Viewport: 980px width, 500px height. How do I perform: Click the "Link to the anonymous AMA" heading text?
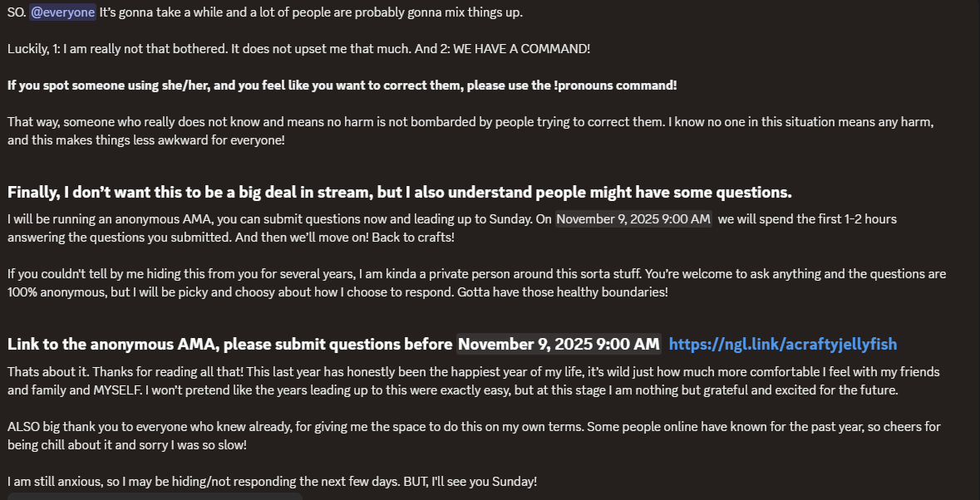point(229,344)
